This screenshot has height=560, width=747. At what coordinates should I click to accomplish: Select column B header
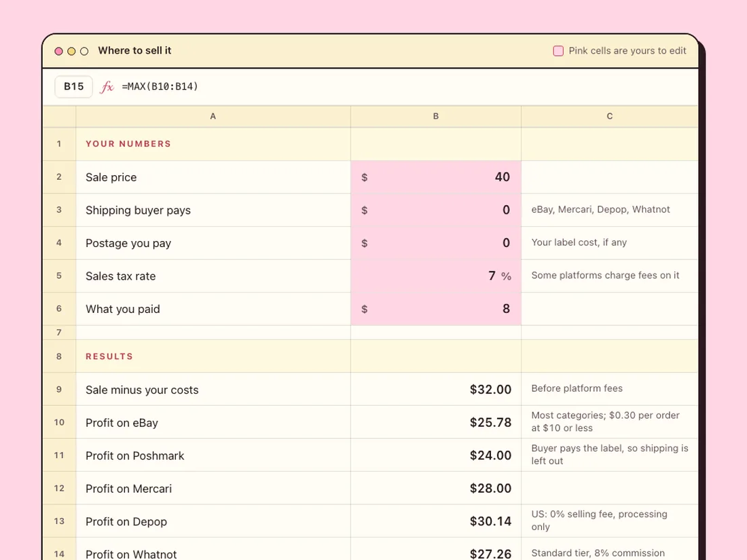[x=436, y=116]
